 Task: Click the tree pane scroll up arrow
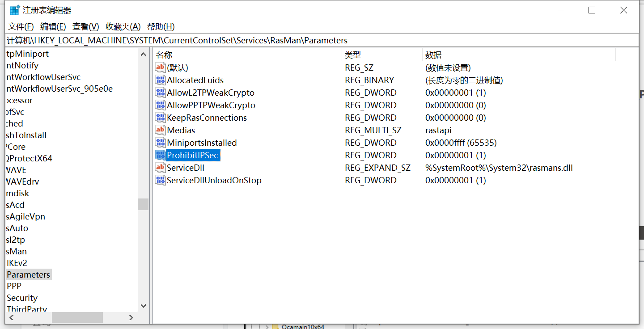pos(143,55)
